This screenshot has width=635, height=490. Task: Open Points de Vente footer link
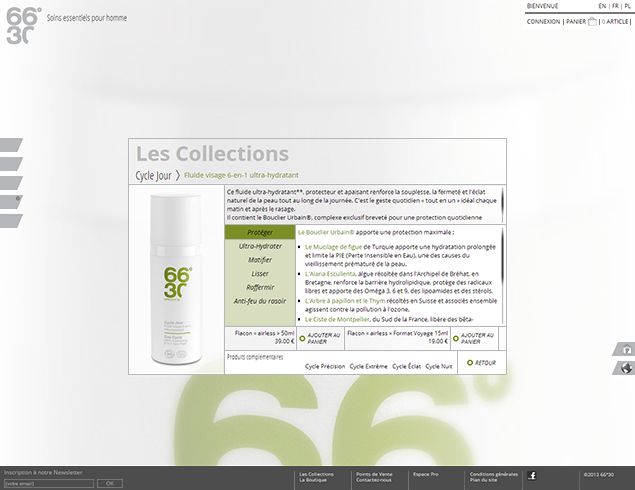(374, 474)
